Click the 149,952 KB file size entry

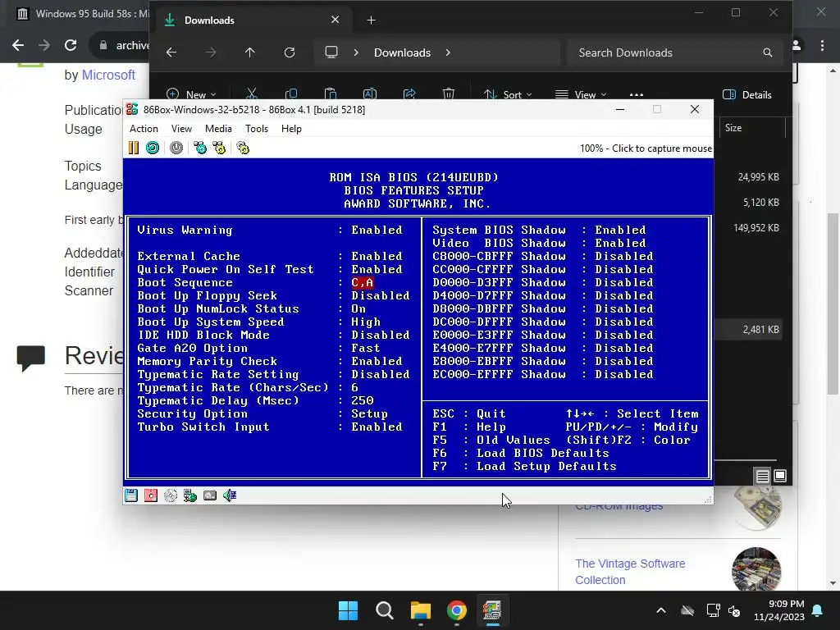tap(756, 228)
